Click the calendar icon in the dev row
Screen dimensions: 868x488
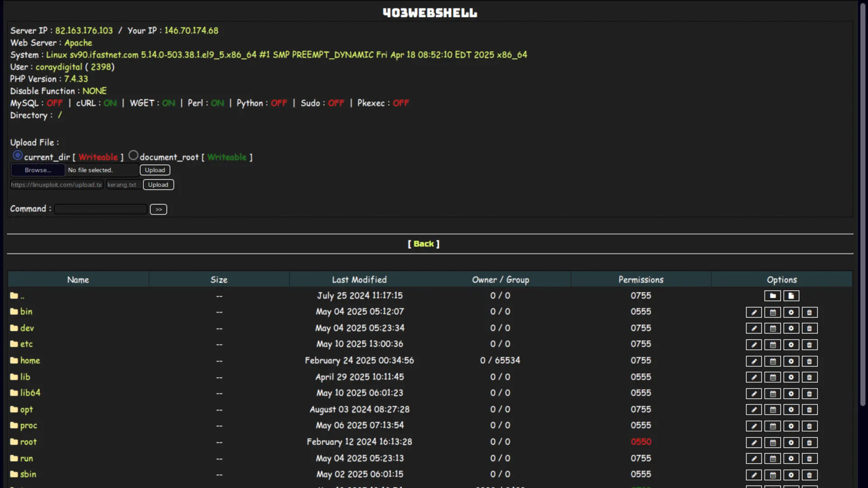(773, 328)
